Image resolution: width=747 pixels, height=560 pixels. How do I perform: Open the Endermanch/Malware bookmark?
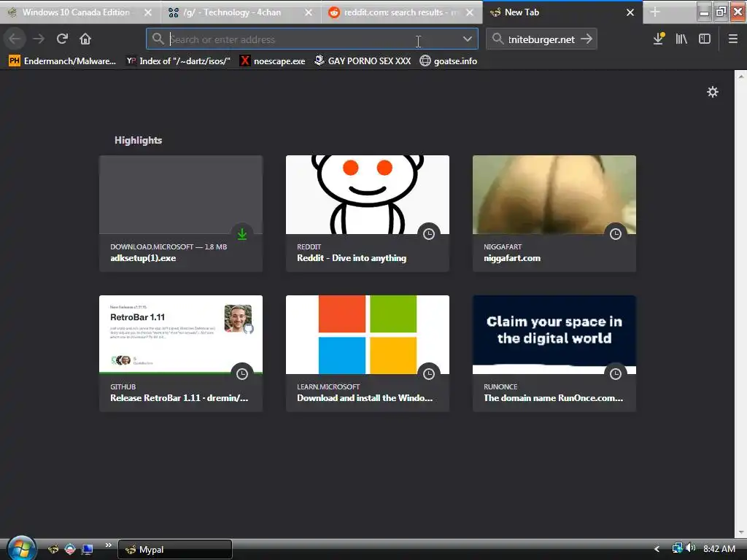point(63,61)
